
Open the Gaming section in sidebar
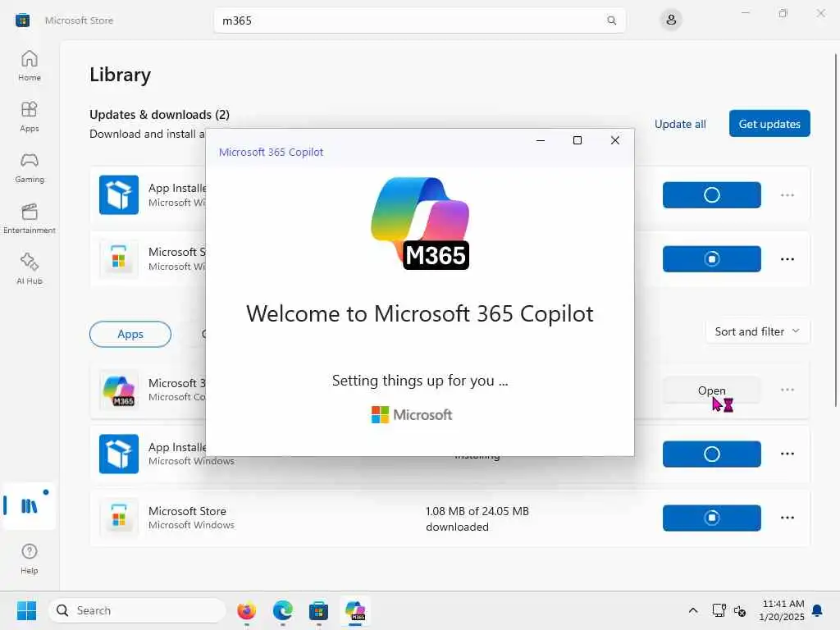[30, 167]
